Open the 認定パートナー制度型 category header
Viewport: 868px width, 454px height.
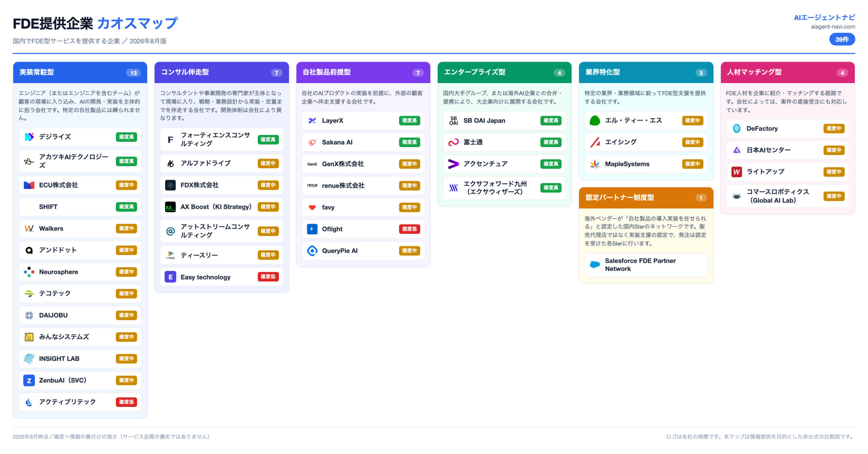coord(646,198)
